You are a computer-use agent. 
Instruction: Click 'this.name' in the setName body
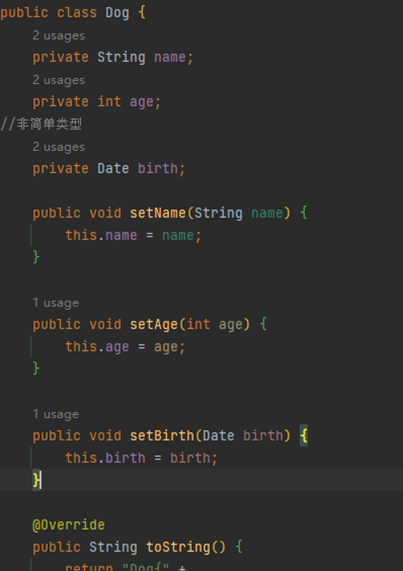point(101,235)
